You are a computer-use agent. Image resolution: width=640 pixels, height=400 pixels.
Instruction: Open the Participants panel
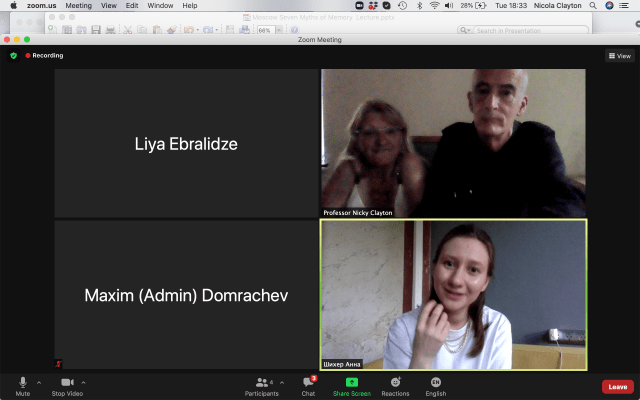click(261, 383)
